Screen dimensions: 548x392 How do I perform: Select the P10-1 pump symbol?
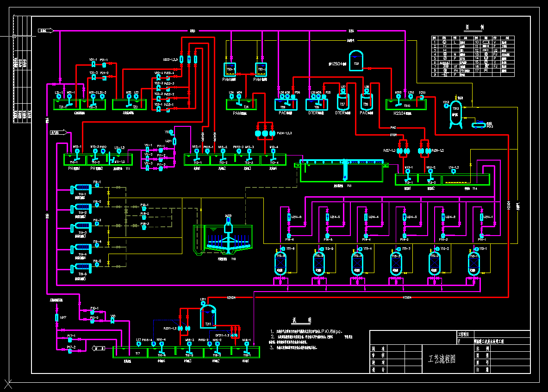pos(92,312)
